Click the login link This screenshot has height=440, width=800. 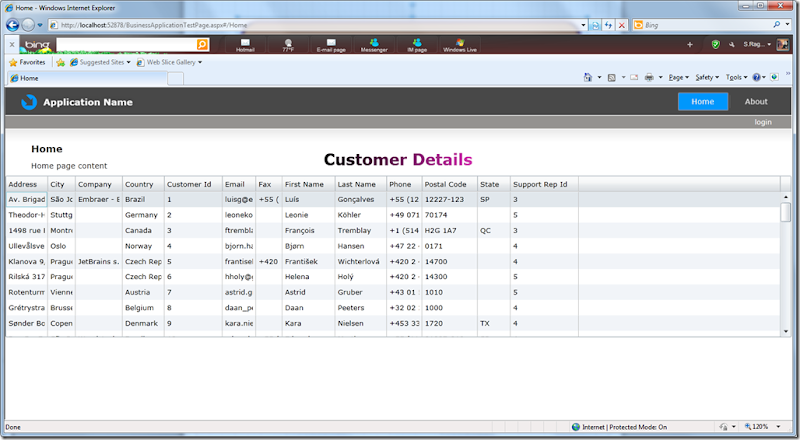[x=763, y=122]
